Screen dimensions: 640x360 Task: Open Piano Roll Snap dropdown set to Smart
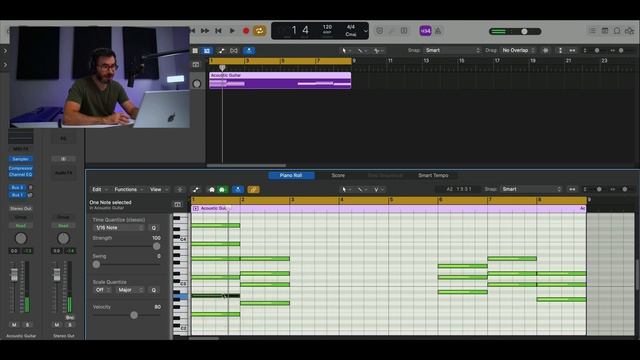point(532,189)
